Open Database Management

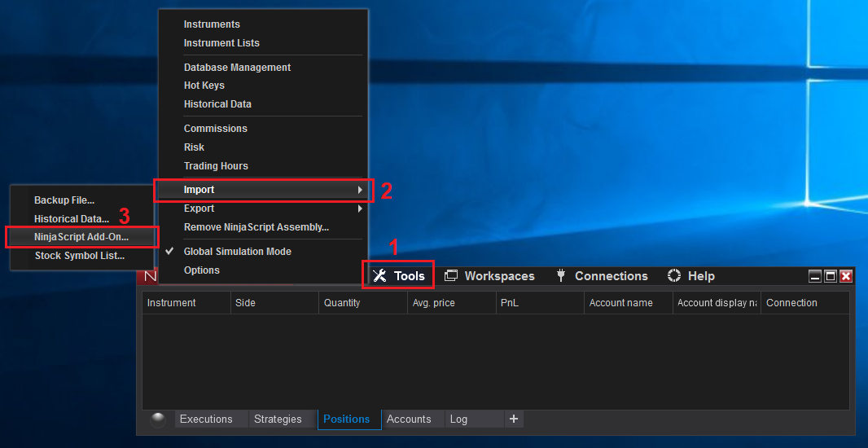click(x=238, y=67)
